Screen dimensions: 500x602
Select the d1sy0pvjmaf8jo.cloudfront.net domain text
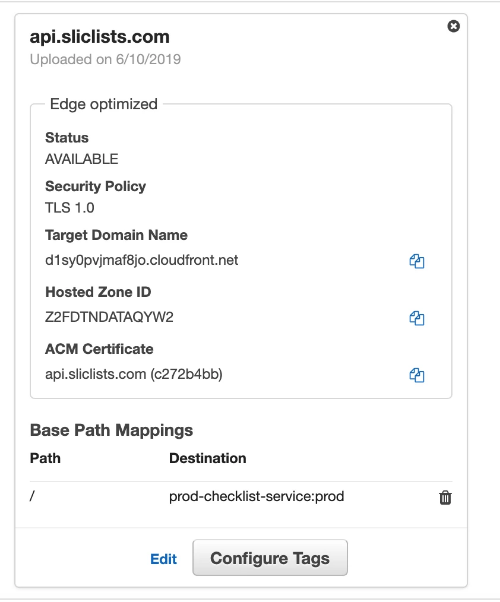tap(141, 260)
